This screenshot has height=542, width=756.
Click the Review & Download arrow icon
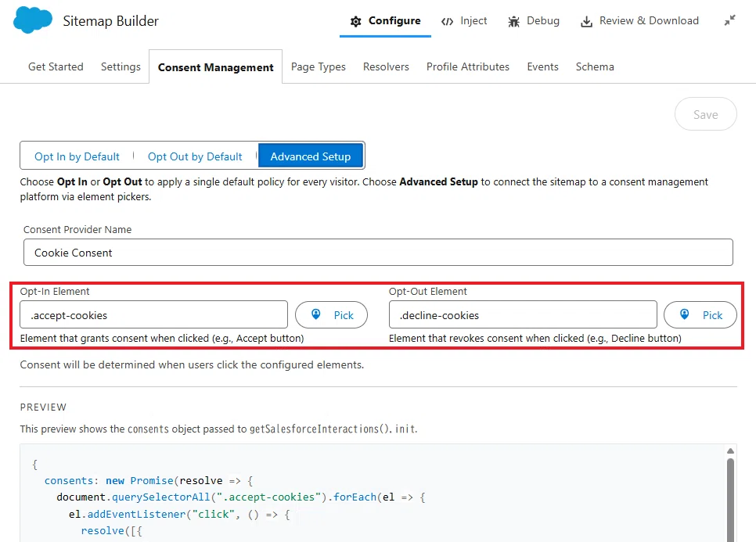pos(586,21)
